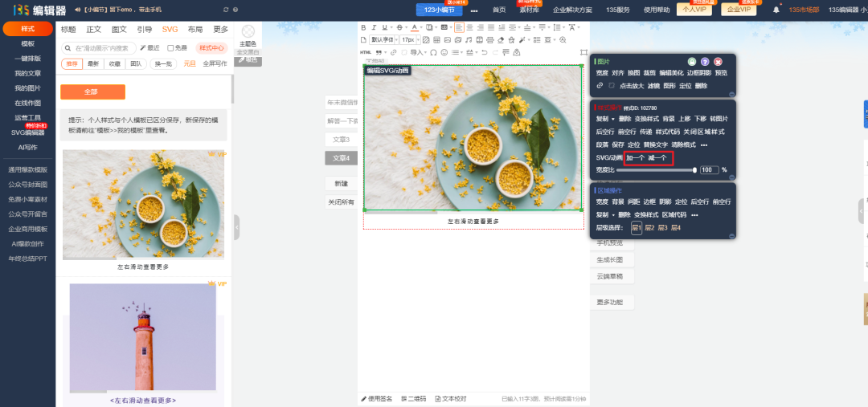Viewport: 868px width, 407px height.
Task: Insert special character Omega symbol
Action: 433,52
